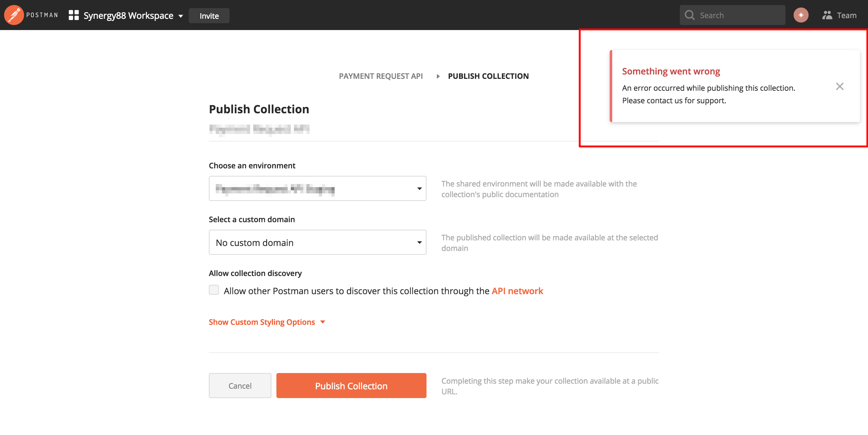The height and width of the screenshot is (435, 868).
Task: Select the PAYMENT REQUEST API breadcrumb
Action: pos(381,76)
